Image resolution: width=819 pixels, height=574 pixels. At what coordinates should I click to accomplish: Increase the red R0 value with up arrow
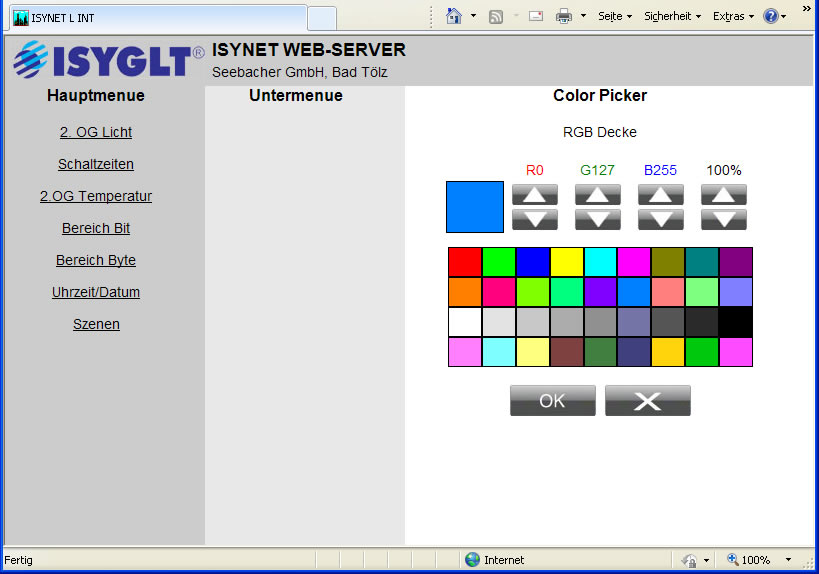click(x=535, y=195)
